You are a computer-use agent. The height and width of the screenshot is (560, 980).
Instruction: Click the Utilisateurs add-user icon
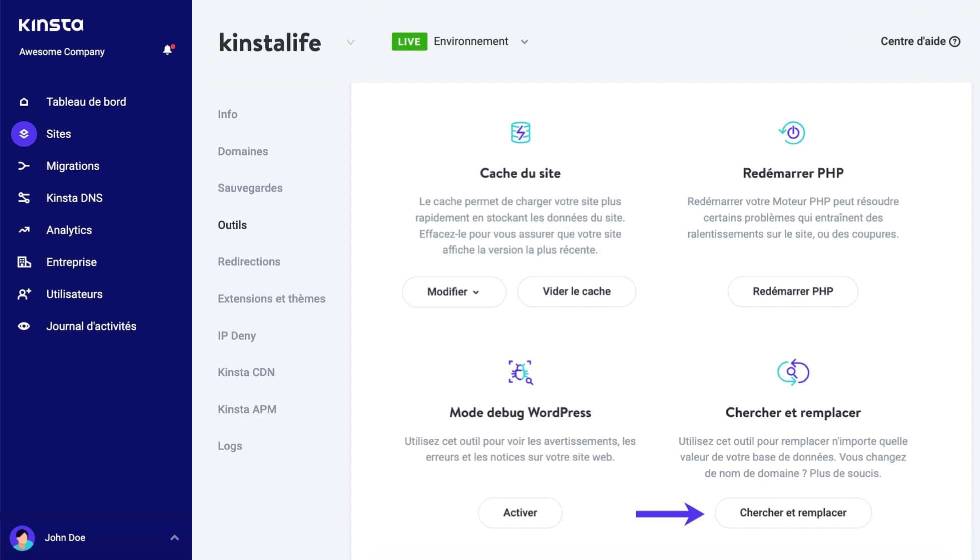(x=24, y=295)
